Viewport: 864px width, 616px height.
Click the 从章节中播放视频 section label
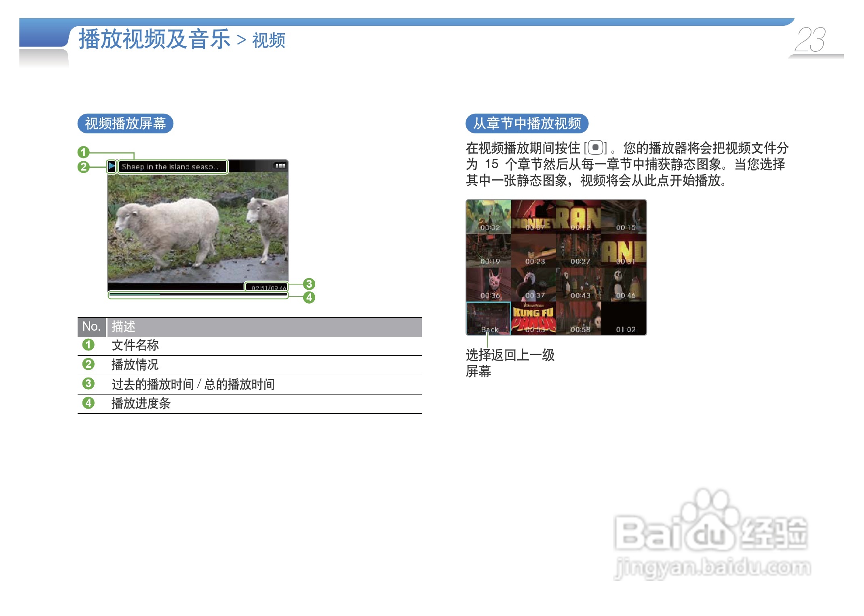pyautogui.click(x=527, y=123)
